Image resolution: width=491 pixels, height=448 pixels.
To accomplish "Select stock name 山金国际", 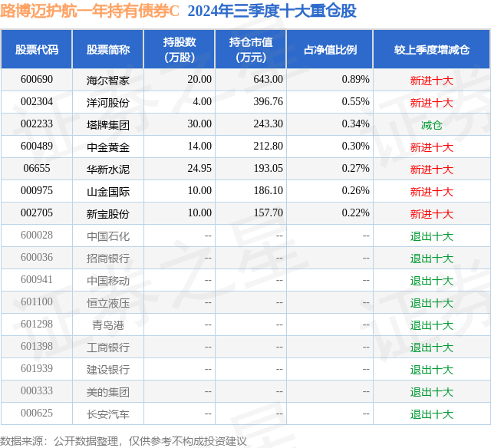I will point(108,192).
